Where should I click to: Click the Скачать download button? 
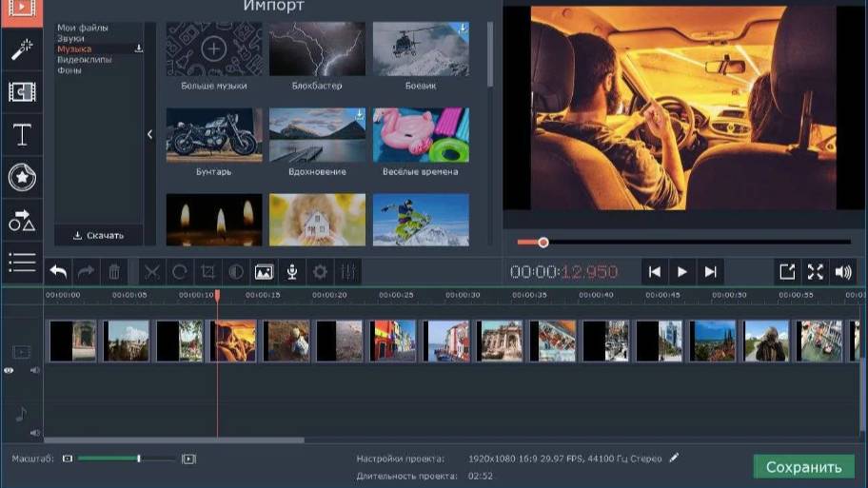(x=99, y=236)
